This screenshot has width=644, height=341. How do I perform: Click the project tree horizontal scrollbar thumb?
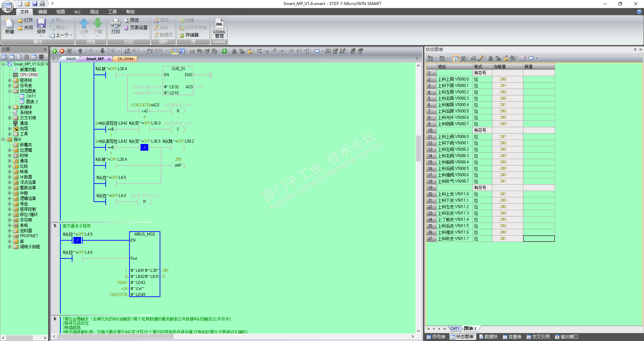19,338
